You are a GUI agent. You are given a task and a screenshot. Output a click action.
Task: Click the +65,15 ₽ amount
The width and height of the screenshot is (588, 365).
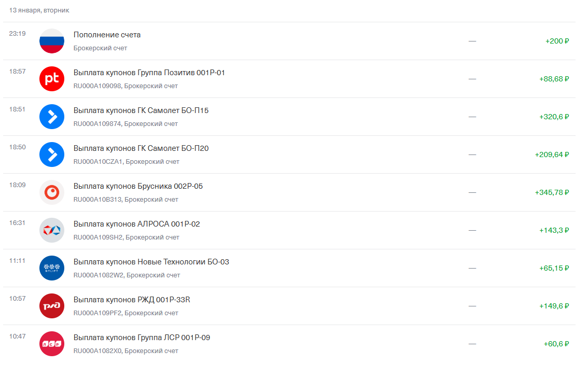pyautogui.click(x=554, y=268)
